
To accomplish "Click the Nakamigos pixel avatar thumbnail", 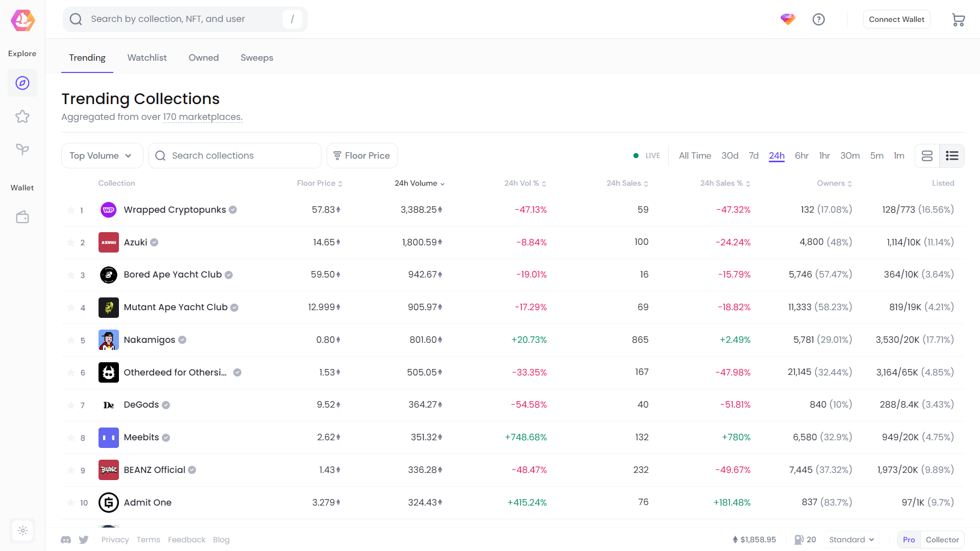I will coord(108,340).
